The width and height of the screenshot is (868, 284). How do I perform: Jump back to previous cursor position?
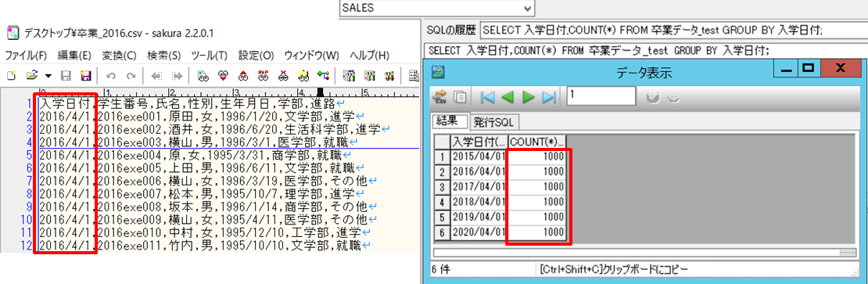(156, 75)
